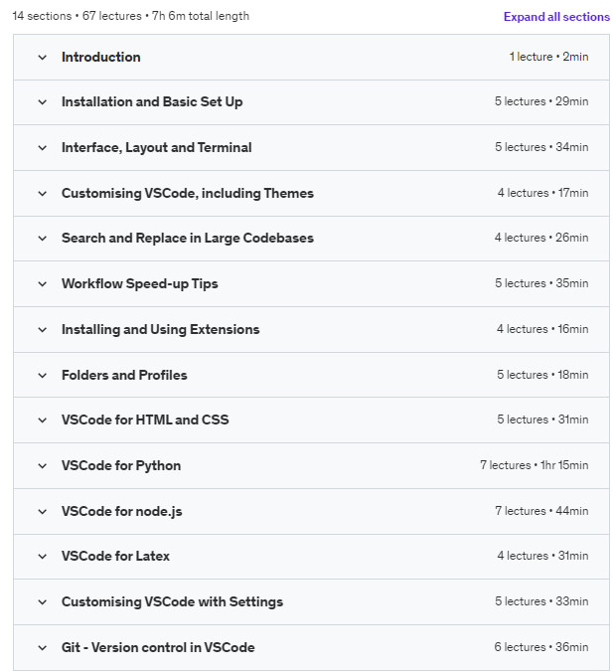Open the Introduction section title

click(101, 57)
